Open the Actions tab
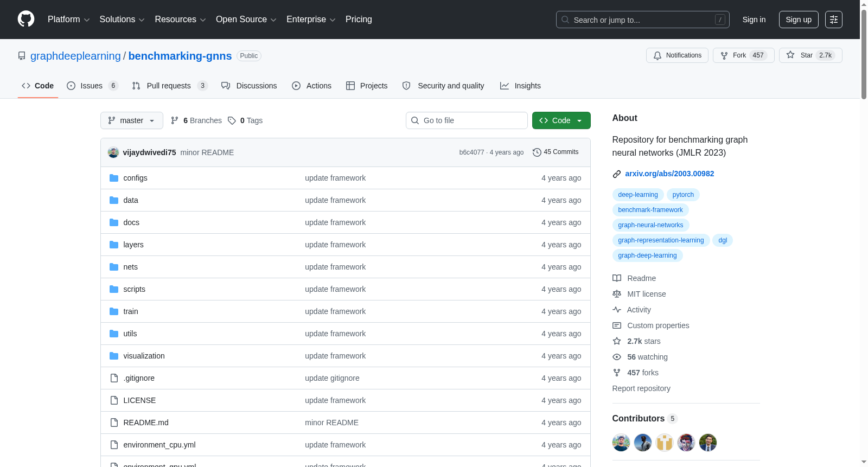Image resolution: width=868 pixels, height=467 pixels. (311, 86)
